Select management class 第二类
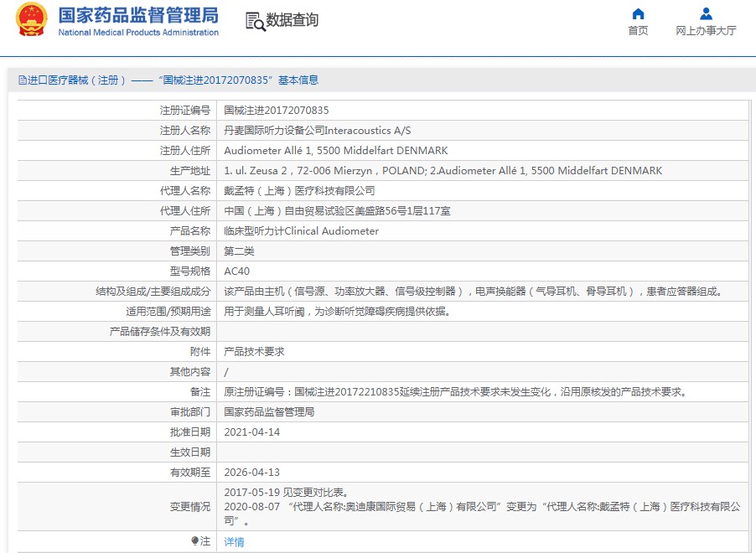This screenshot has width=756, height=553. click(239, 251)
